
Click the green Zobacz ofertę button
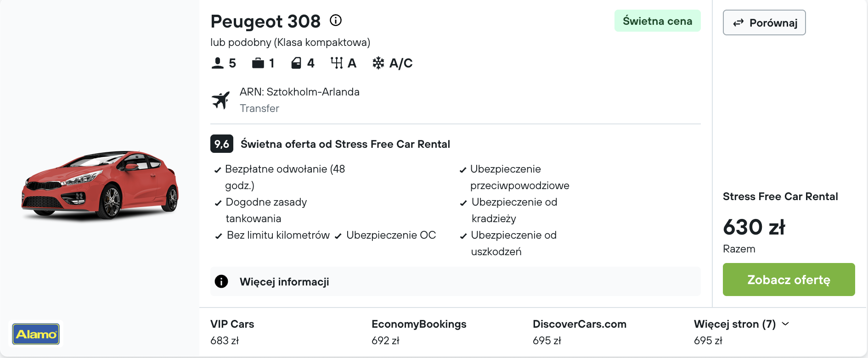[x=789, y=280]
